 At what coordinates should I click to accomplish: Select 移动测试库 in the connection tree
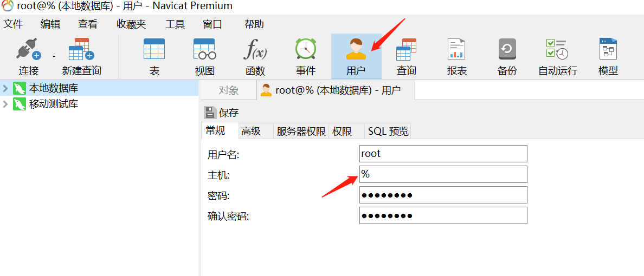(x=53, y=104)
